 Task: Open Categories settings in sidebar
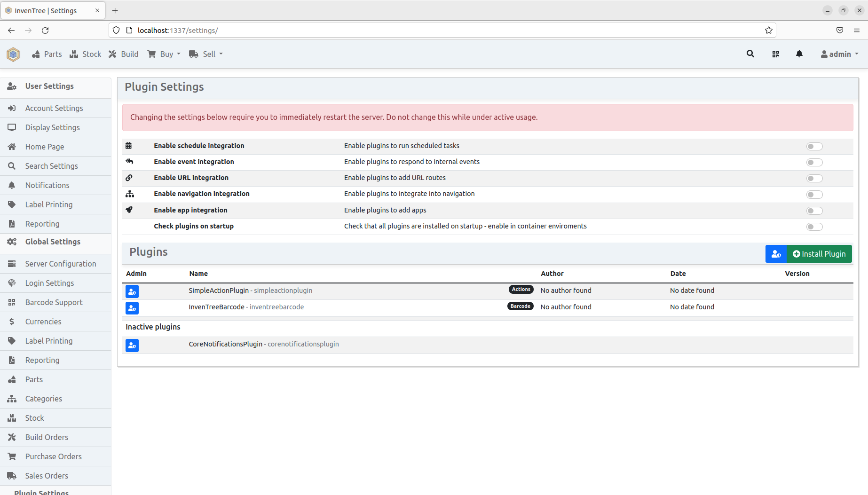(x=55, y=399)
